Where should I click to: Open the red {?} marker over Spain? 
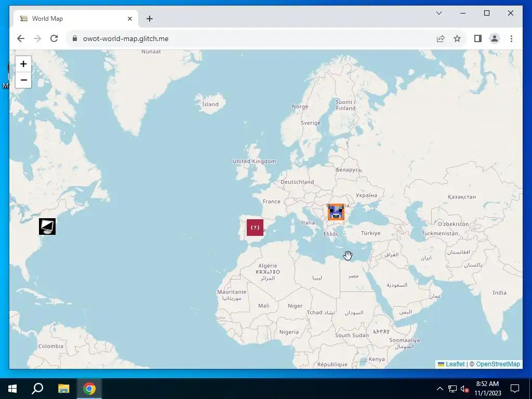255,228
